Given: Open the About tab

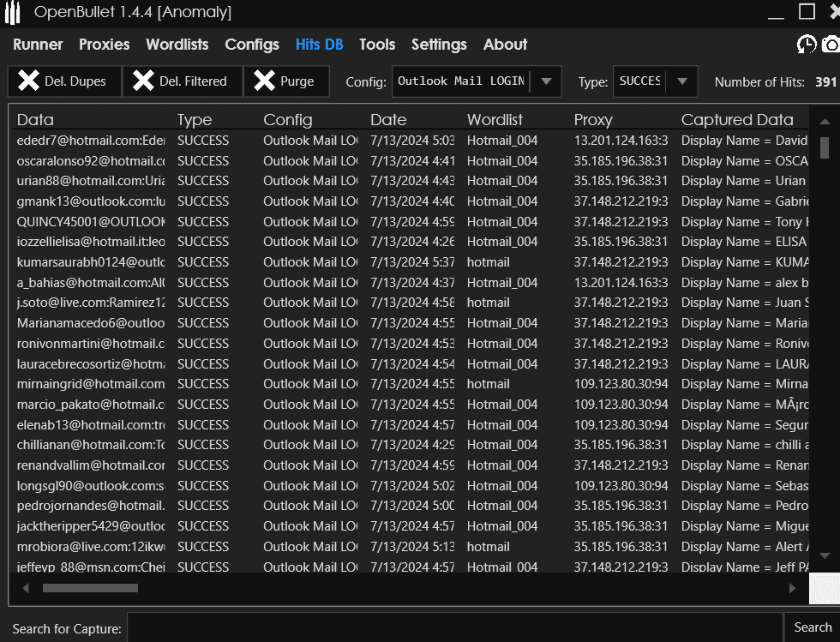Looking at the screenshot, I should tap(505, 45).
